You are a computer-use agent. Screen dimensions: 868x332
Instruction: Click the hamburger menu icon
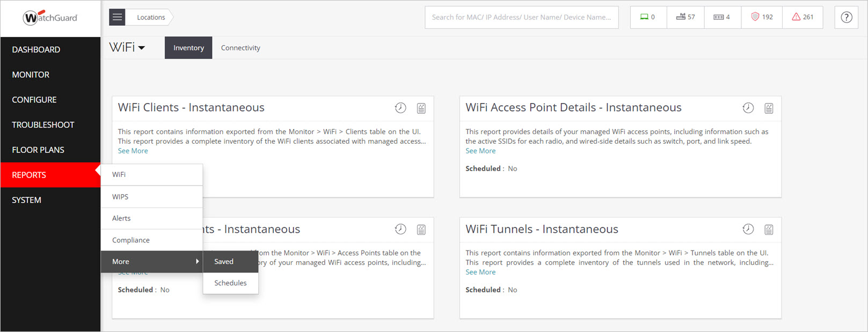pos(117,17)
